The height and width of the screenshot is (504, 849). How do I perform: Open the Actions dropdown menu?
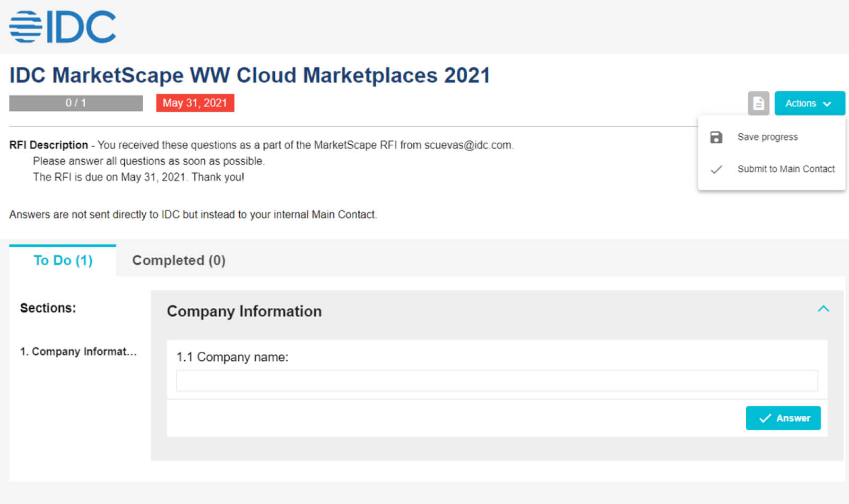tap(809, 103)
